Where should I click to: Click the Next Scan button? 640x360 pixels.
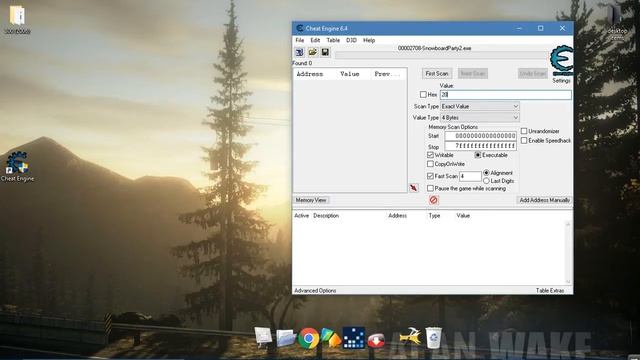pyautogui.click(x=473, y=73)
